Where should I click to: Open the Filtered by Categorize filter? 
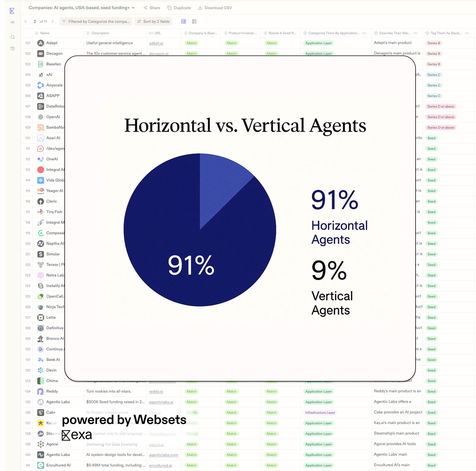tap(96, 21)
